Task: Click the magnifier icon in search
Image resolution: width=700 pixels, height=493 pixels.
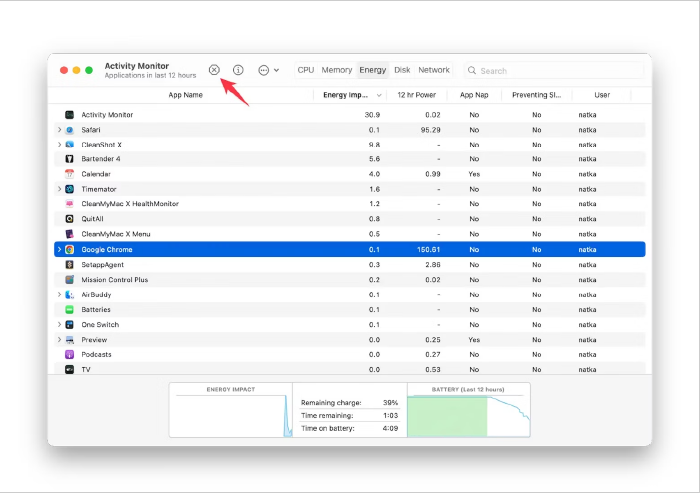Action: click(471, 71)
